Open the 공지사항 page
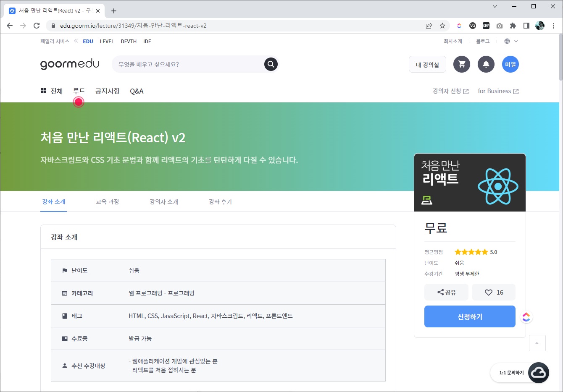 [108, 91]
